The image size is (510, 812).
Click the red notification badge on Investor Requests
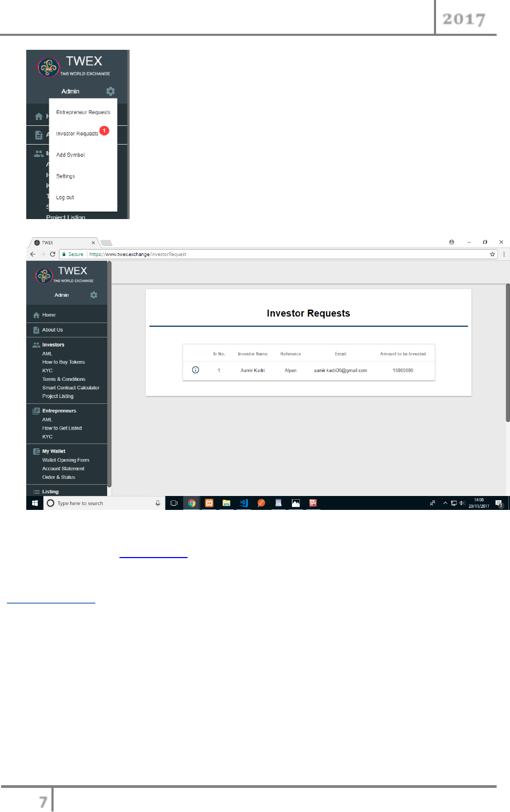tap(104, 131)
